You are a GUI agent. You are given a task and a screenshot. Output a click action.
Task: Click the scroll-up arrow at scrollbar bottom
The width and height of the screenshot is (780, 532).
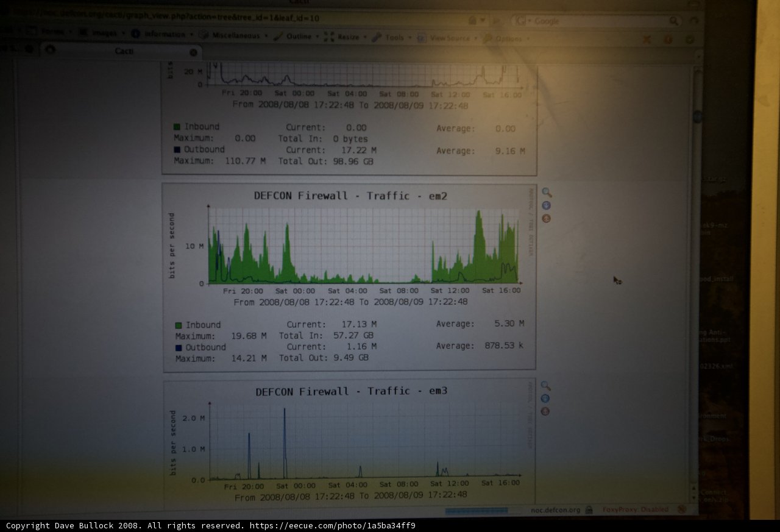[x=693, y=489]
